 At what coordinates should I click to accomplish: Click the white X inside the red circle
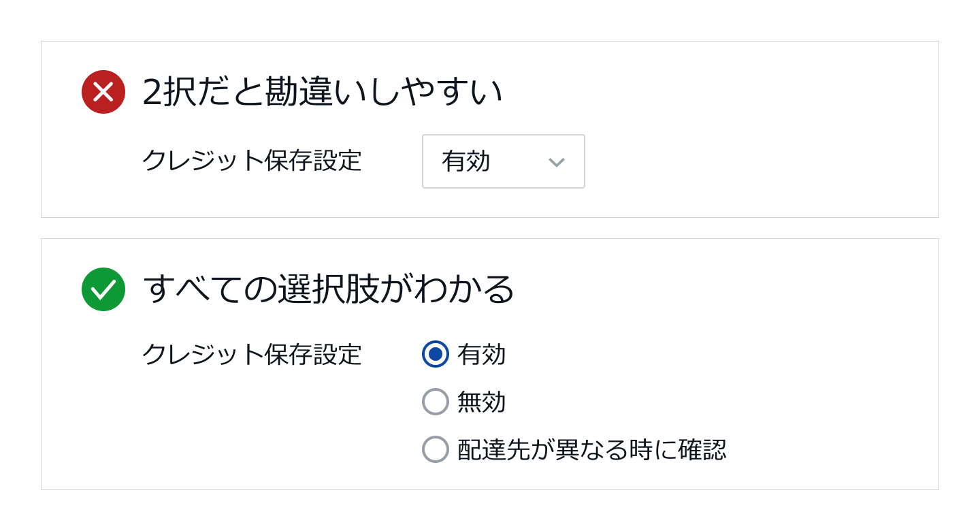(103, 92)
